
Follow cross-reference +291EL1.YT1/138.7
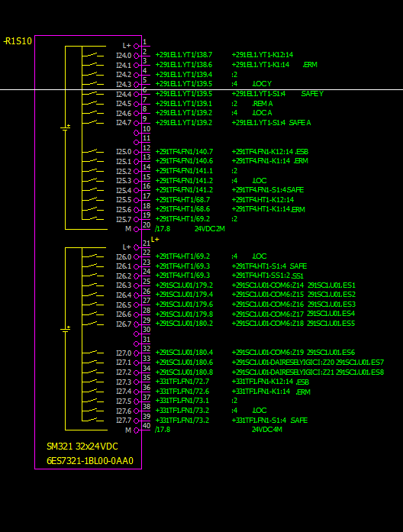click(x=184, y=55)
